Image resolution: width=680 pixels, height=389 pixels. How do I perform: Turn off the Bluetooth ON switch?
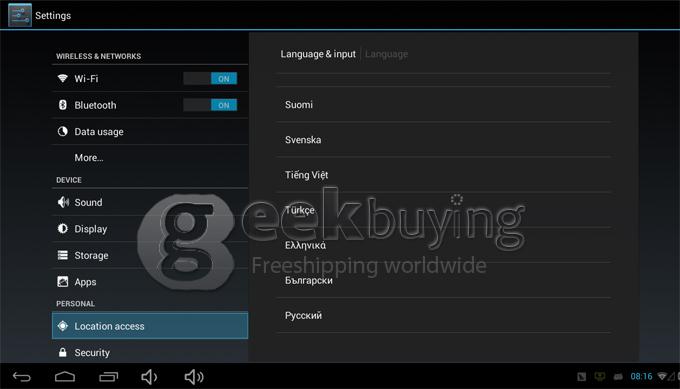(210, 105)
